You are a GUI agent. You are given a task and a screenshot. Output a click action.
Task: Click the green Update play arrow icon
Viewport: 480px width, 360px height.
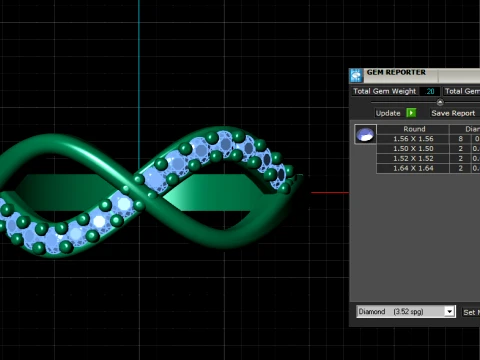(x=411, y=113)
